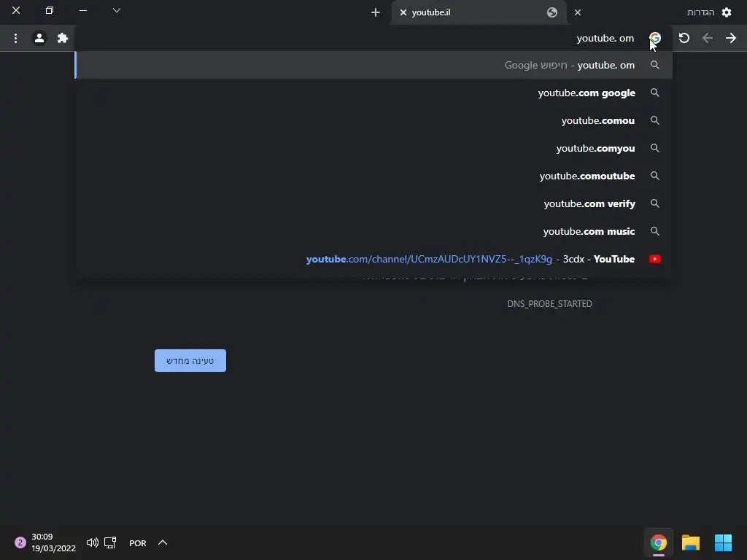
Task: Click search icon beside youtube.com music
Action: [655, 231]
